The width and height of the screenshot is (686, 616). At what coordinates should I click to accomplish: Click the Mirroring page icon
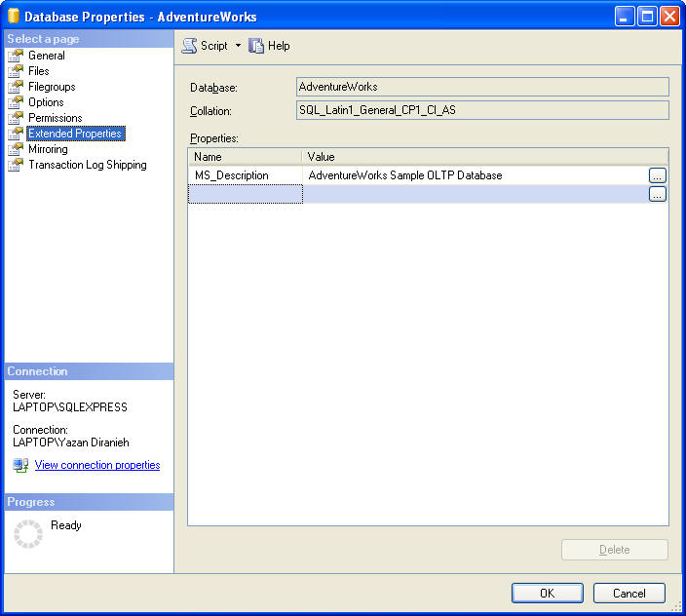click(x=15, y=149)
